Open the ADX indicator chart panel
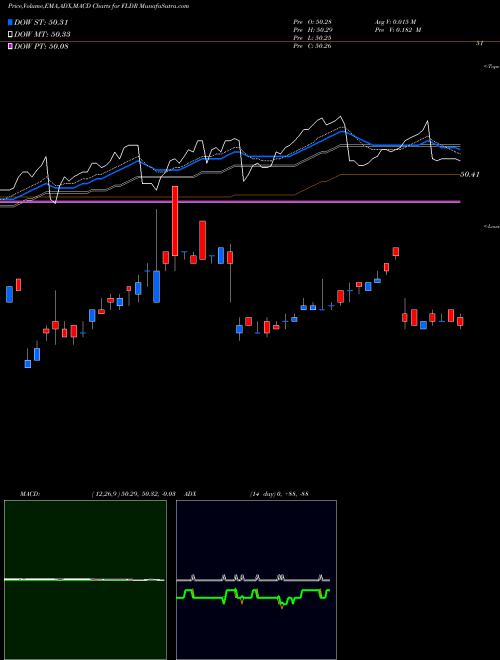This screenshot has width=500, height=660. (x=256, y=580)
